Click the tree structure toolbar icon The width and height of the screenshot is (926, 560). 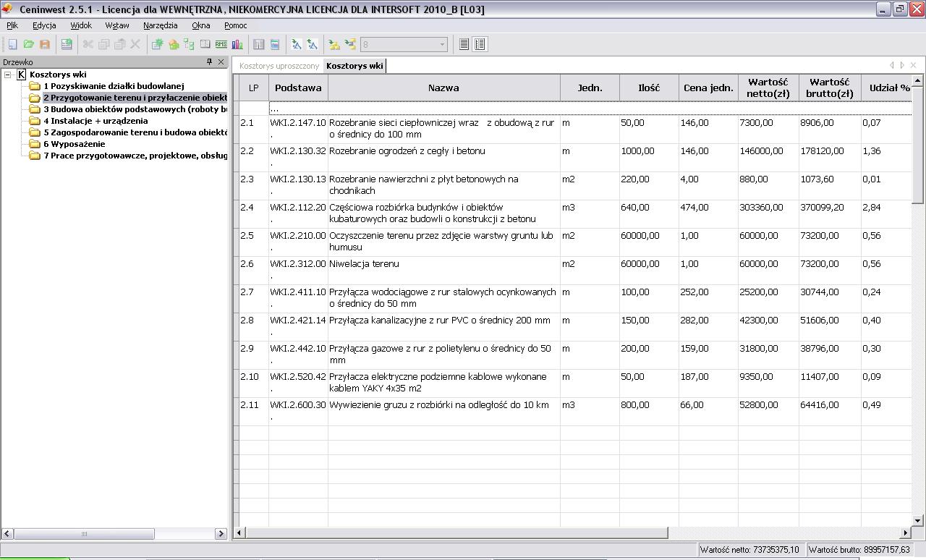(189, 44)
